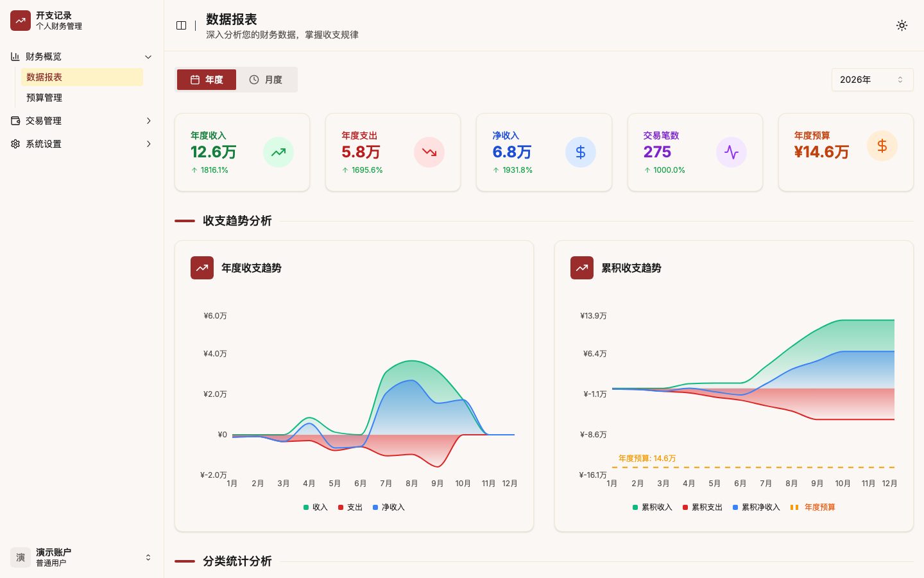924x578 pixels.
Task: Toggle the 累积净收入 legend item
Action: tap(757, 507)
